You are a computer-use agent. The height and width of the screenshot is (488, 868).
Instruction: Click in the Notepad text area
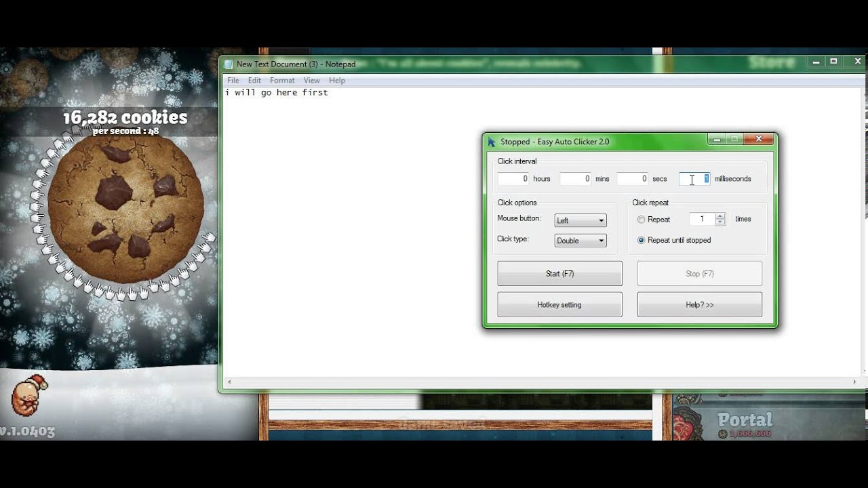(542, 230)
